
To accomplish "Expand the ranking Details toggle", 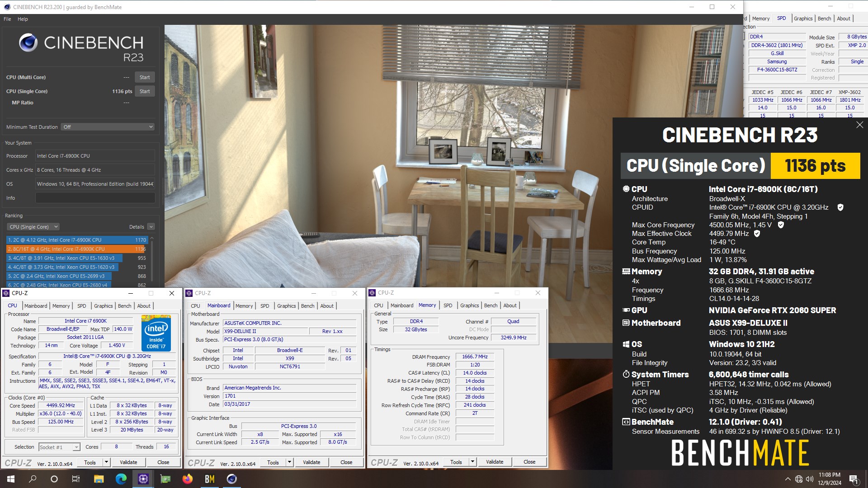I will [x=151, y=227].
